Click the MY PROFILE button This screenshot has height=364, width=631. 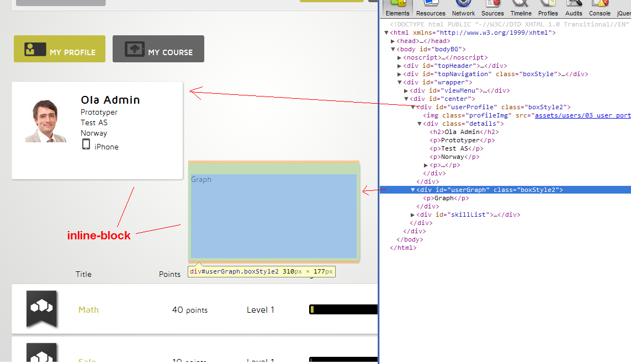(60, 49)
